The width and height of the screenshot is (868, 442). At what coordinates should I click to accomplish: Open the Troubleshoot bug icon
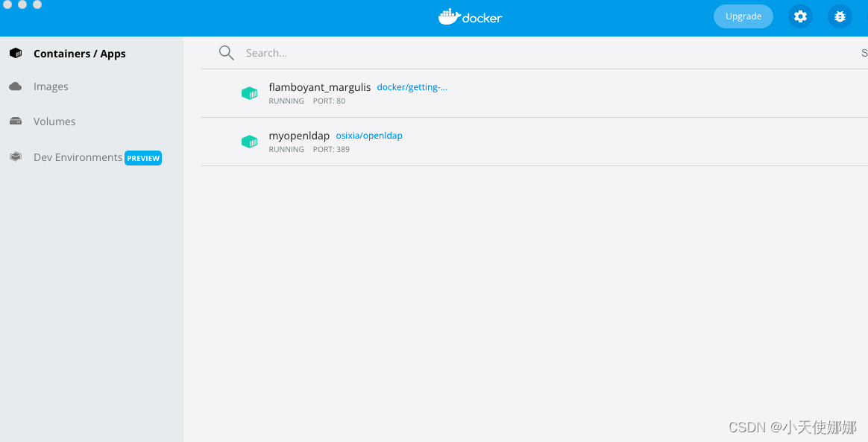coord(840,16)
